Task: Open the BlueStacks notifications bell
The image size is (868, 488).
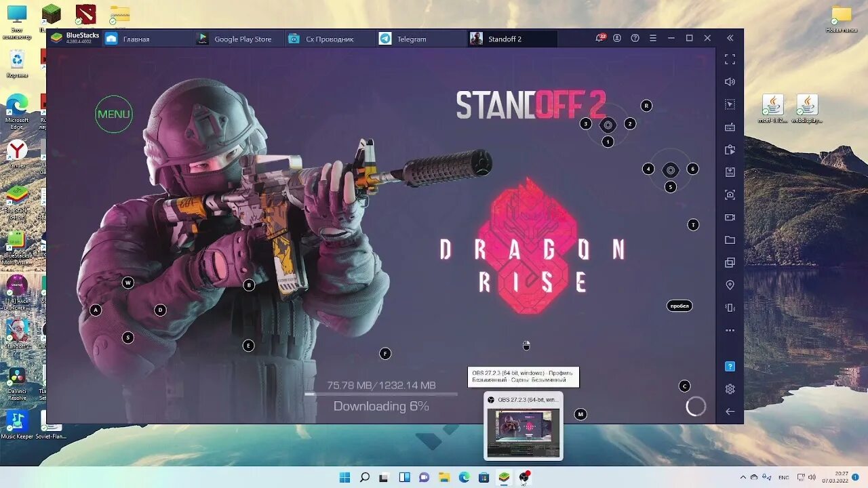Action: [x=599, y=38]
